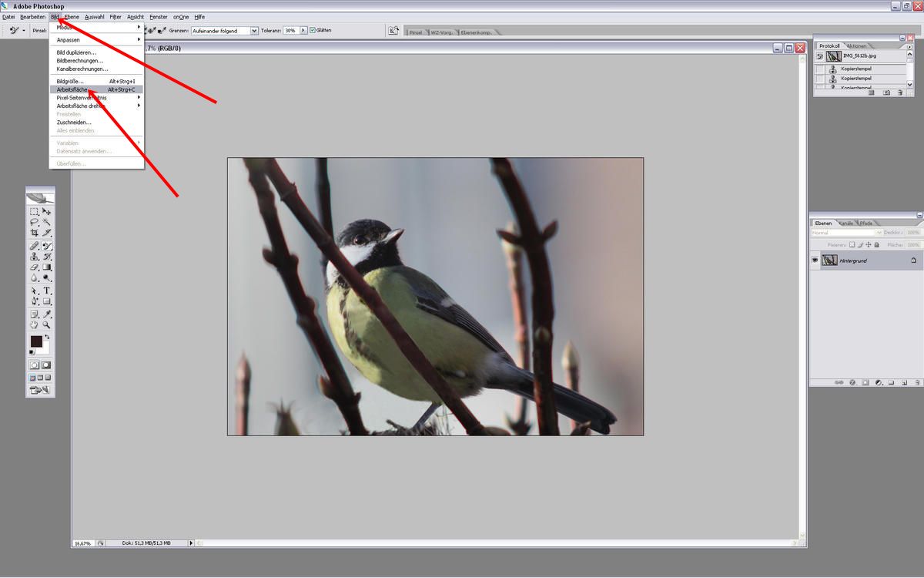The image size is (924, 578).
Task: Open the Filter menu
Action: pyautogui.click(x=115, y=16)
